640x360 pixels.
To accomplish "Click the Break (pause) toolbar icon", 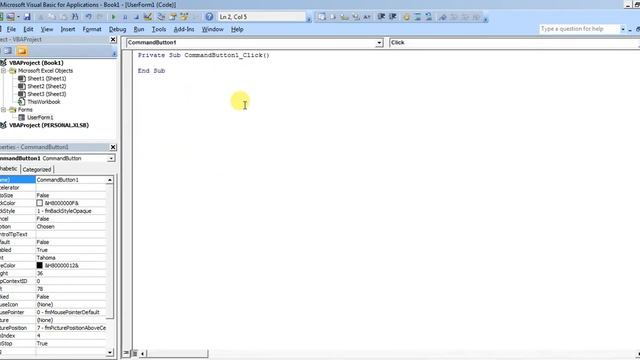I will click(125, 17).
